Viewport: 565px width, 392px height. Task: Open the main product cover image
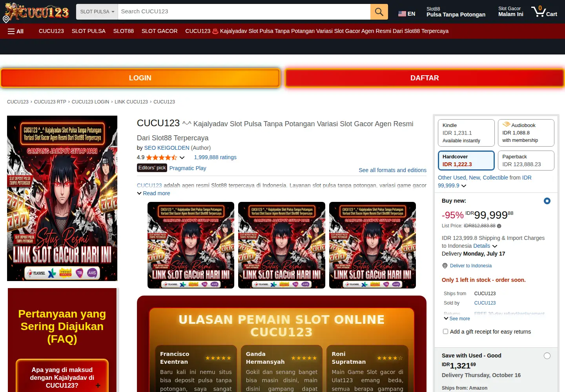(x=62, y=198)
